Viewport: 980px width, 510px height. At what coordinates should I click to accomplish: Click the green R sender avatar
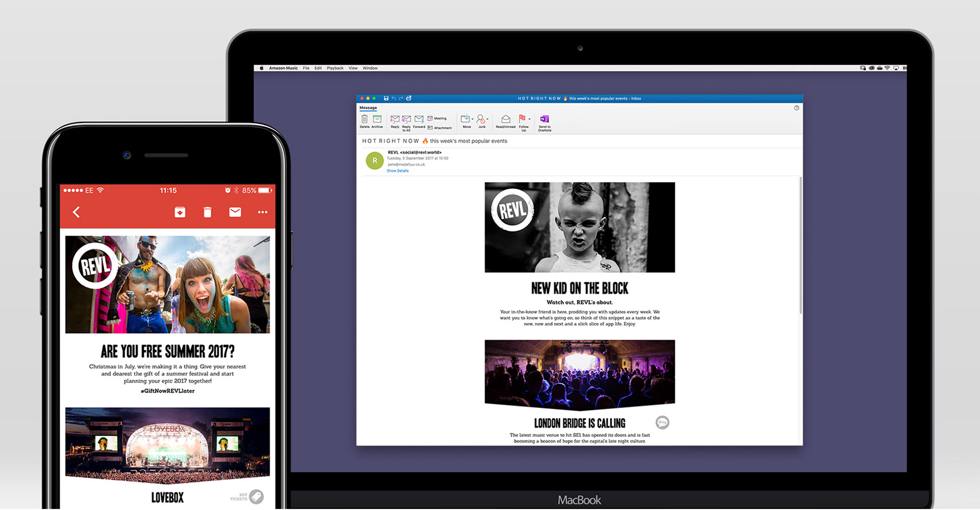[x=375, y=161]
